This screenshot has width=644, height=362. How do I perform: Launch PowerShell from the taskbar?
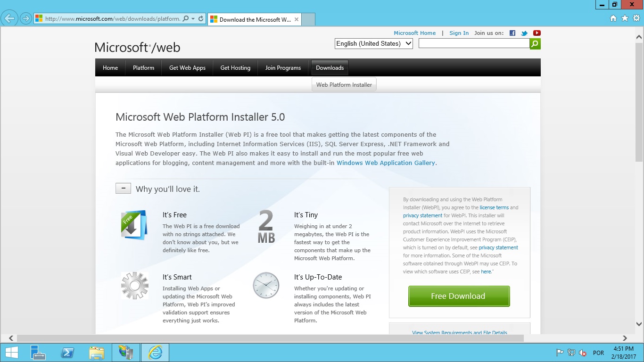(x=67, y=353)
